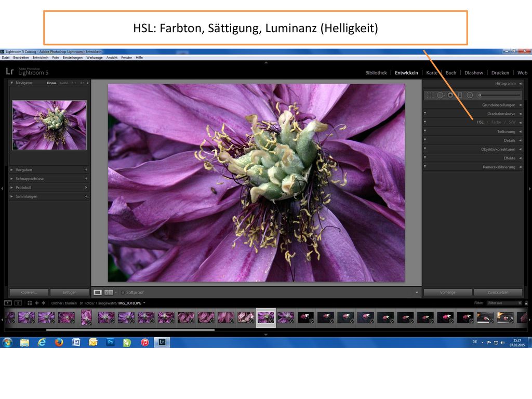Open Photoshop from the taskbar

pyautogui.click(x=110, y=342)
